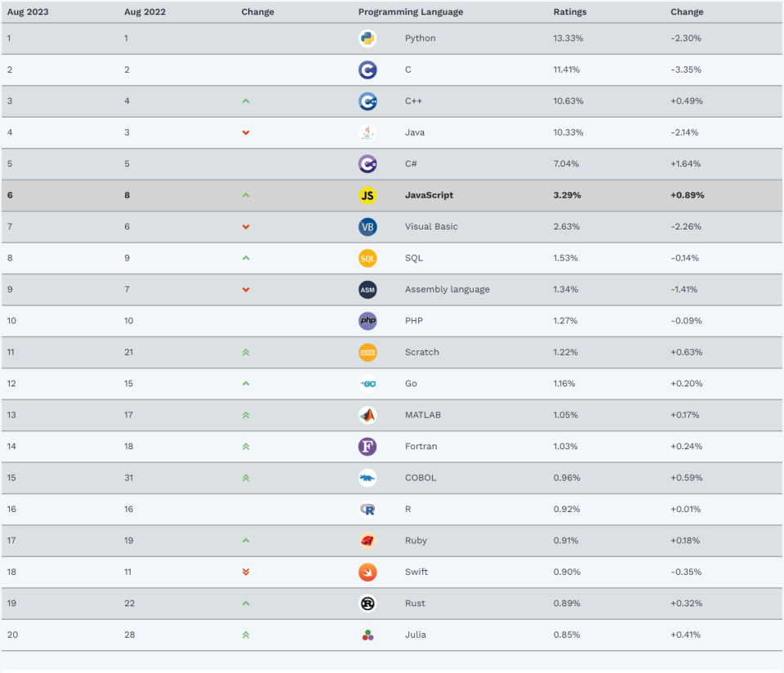The image size is (784, 673).
Task: Click Python's 13.33% rating cell
Action: click(x=567, y=38)
